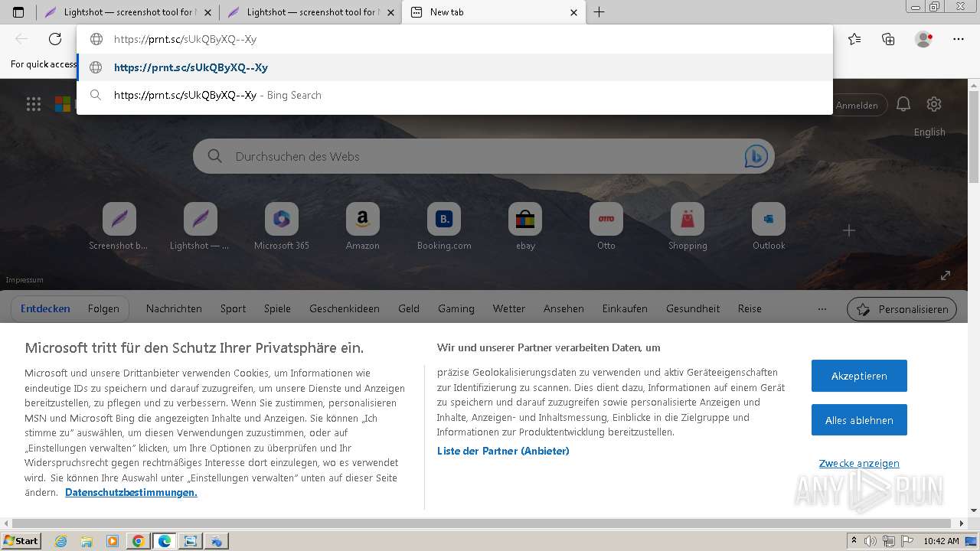980x551 pixels.
Task: Open the Sport category
Action: tap(234, 309)
